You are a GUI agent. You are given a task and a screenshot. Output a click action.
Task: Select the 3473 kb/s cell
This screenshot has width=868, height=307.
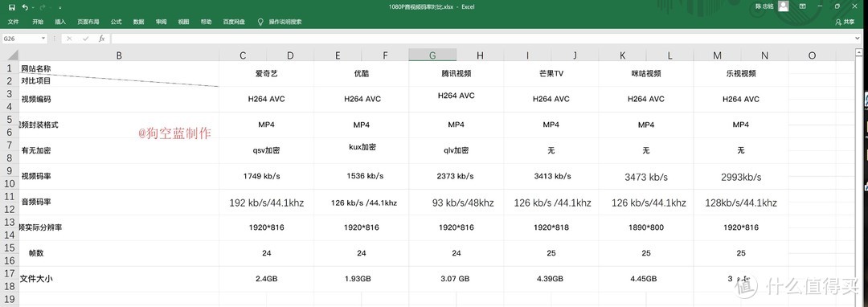[x=646, y=177]
